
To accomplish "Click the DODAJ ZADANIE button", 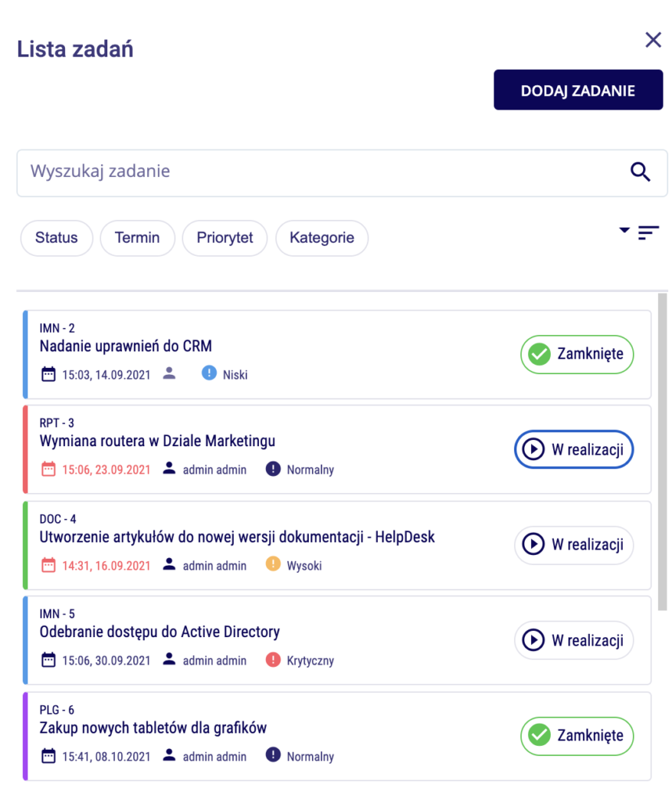I will click(x=578, y=90).
